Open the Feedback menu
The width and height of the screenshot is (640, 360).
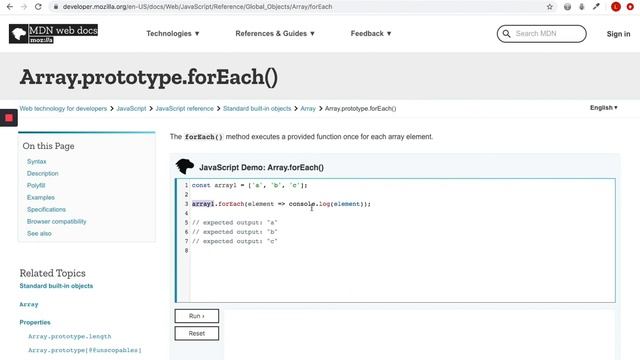coord(371,33)
